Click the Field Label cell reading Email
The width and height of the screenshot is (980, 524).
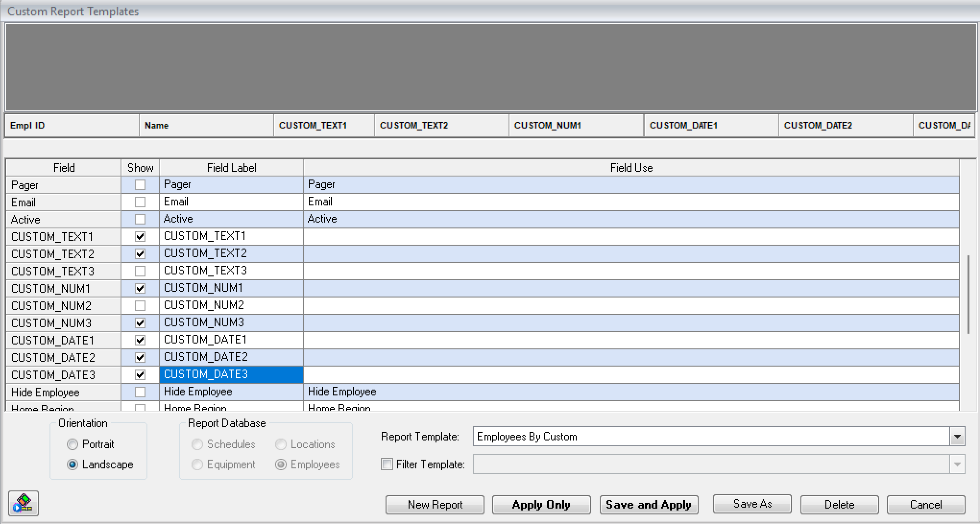pyautogui.click(x=231, y=202)
